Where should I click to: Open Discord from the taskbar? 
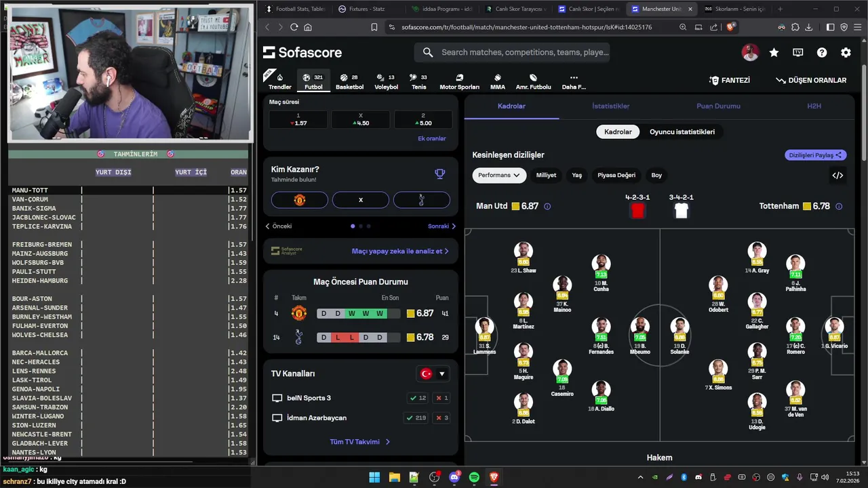coord(454,477)
